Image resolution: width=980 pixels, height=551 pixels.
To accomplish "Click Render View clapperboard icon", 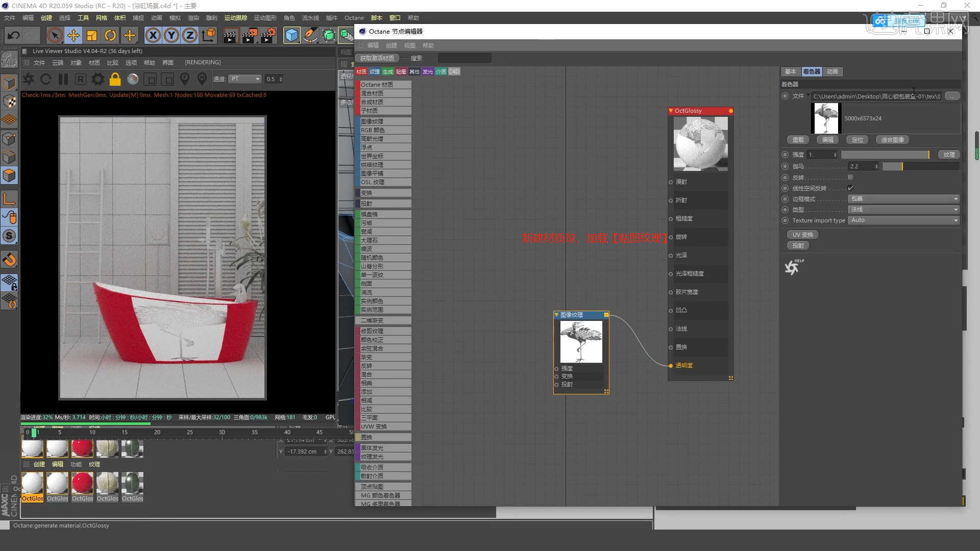I will pos(231,35).
